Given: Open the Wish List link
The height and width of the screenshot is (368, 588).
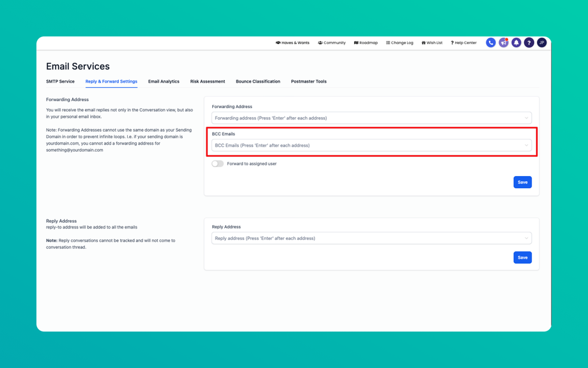Looking at the screenshot, I should tap(432, 43).
